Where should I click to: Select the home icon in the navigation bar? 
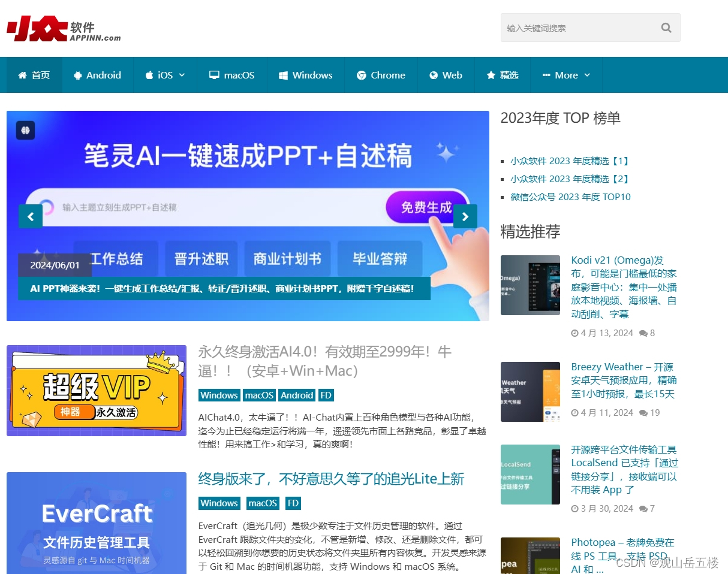point(22,75)
